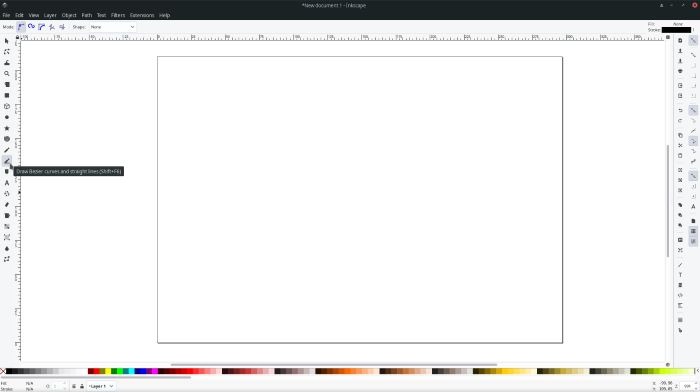Open the Filters menu
700x392 pixels.
click(118, 15)
